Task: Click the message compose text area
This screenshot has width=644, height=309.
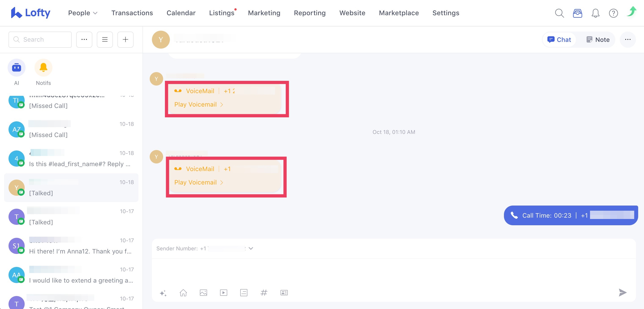Action: 394,272
